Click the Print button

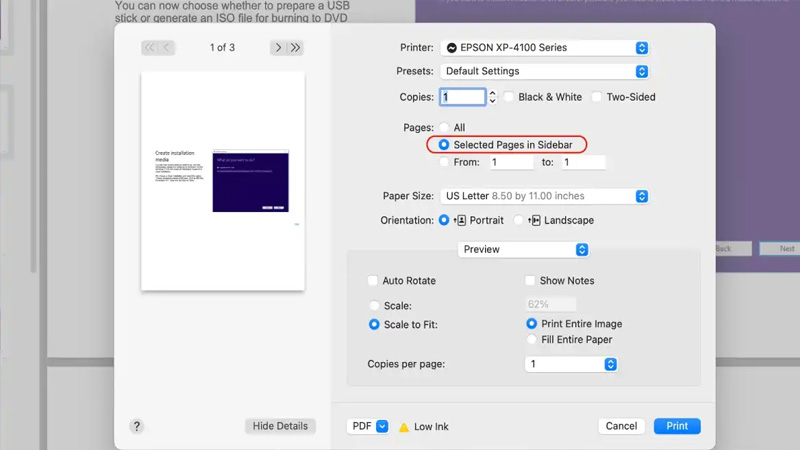pos(677,426)
